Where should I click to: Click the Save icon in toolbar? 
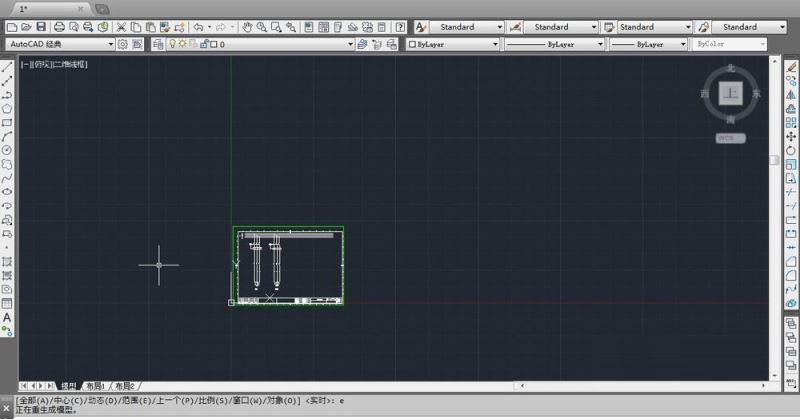tap(41, 27)
